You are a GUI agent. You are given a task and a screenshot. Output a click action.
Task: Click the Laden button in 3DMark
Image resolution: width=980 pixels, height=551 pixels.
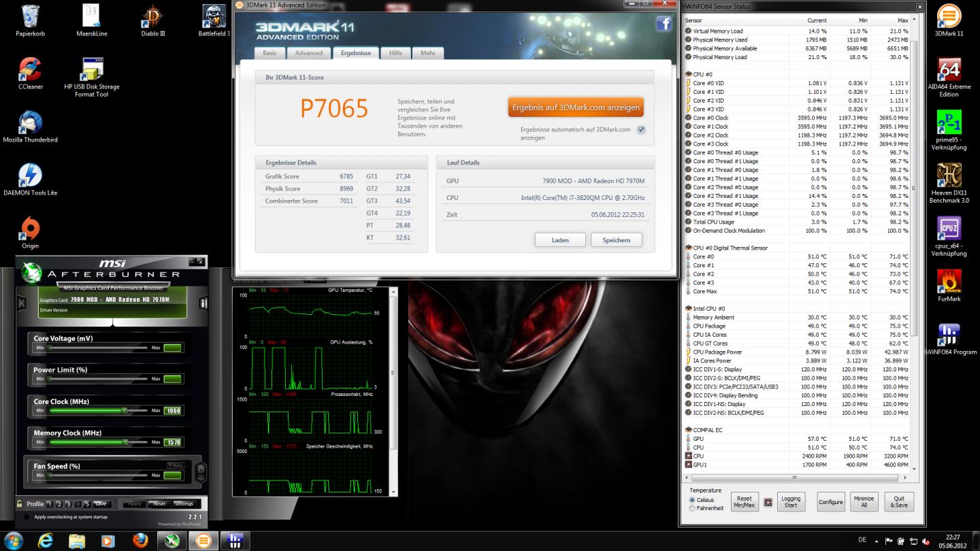560,240
